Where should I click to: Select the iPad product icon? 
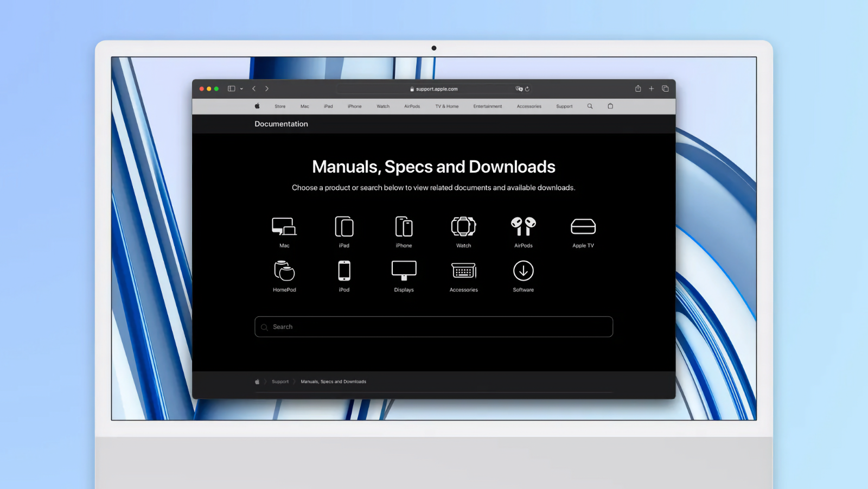point(344,226)
